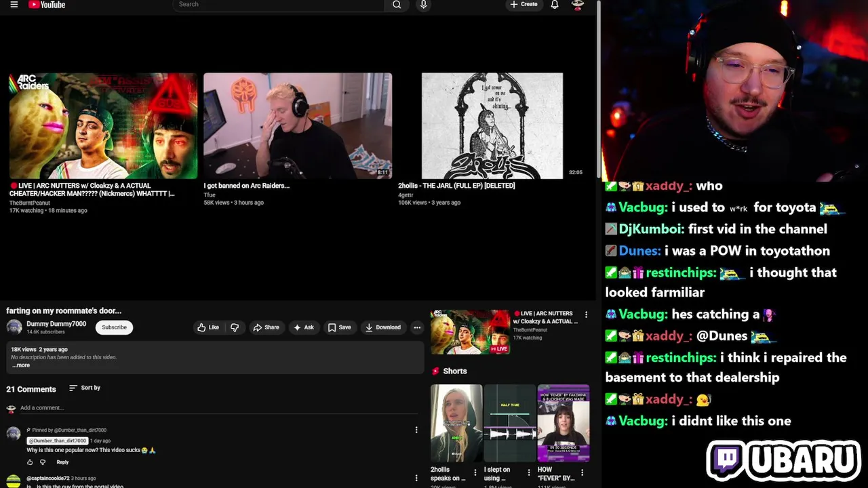Open the Dummy Dummy7000 channel name
This screenshot has width=868, height=488.
pyautogui.click(x=56, y=324)
